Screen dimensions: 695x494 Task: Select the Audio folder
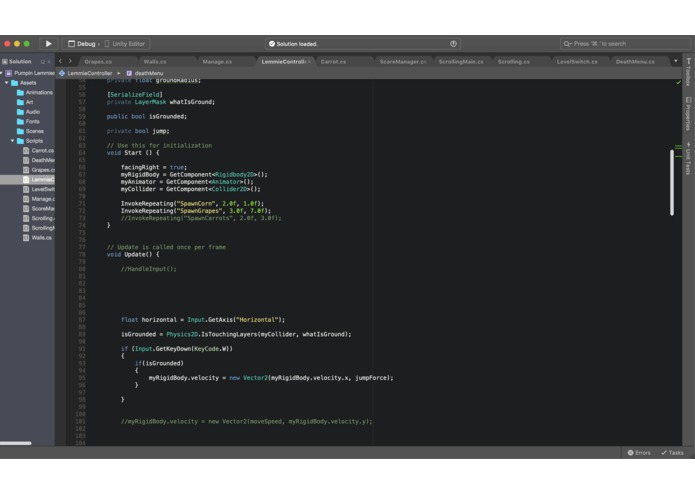(28, 112)
